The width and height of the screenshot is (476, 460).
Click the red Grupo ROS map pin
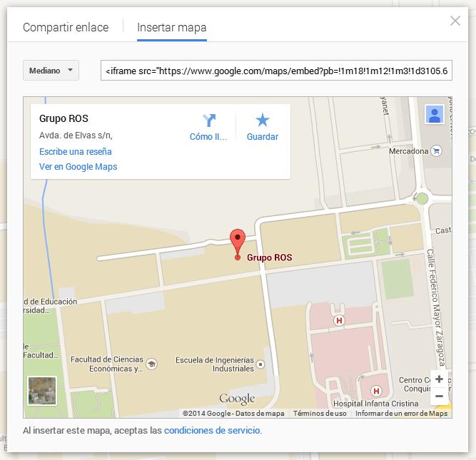238,245
